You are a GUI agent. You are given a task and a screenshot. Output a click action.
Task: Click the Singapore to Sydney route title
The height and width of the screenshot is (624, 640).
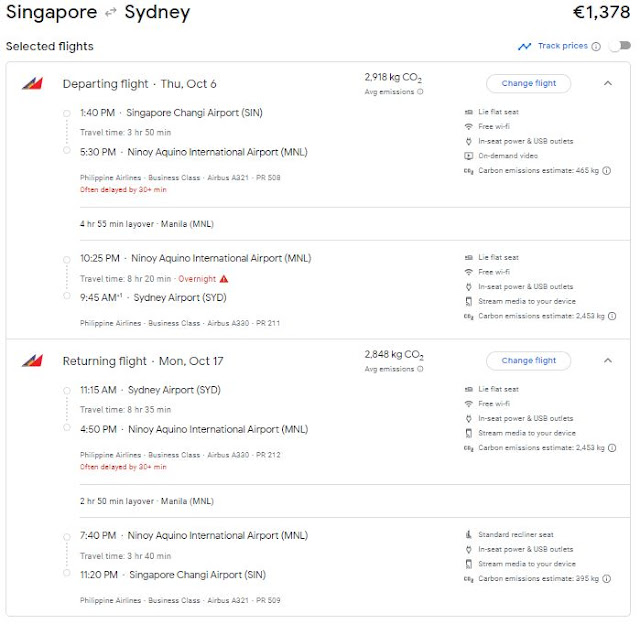coord(98,14)
